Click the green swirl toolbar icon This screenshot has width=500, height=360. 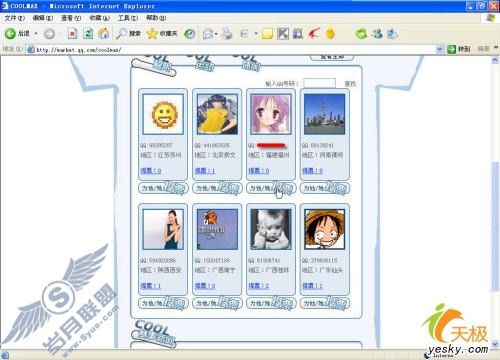361,33
